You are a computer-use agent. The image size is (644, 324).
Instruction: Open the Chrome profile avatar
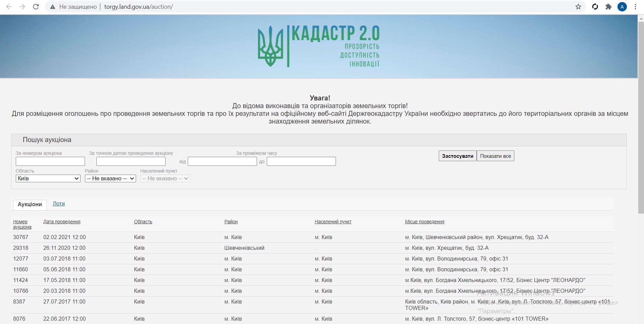622,7
